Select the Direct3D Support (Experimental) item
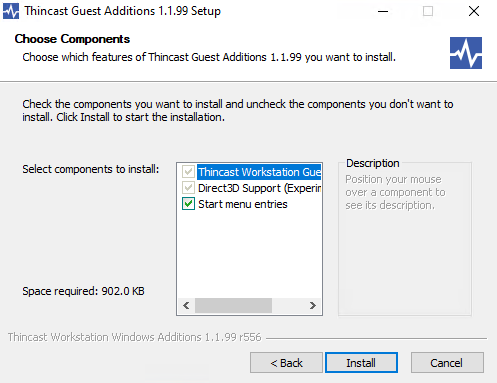The image size is (497, 383). coord(259,188)
